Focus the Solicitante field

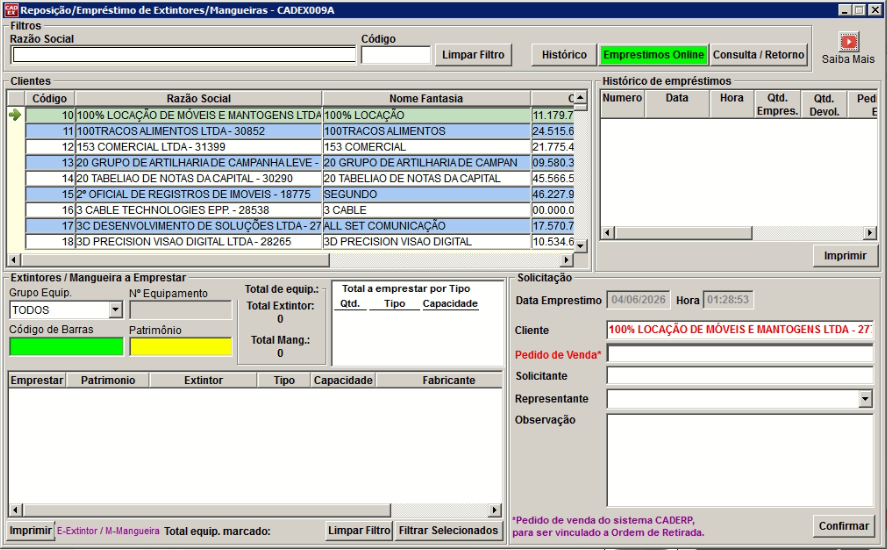click(x=740, y=376)
